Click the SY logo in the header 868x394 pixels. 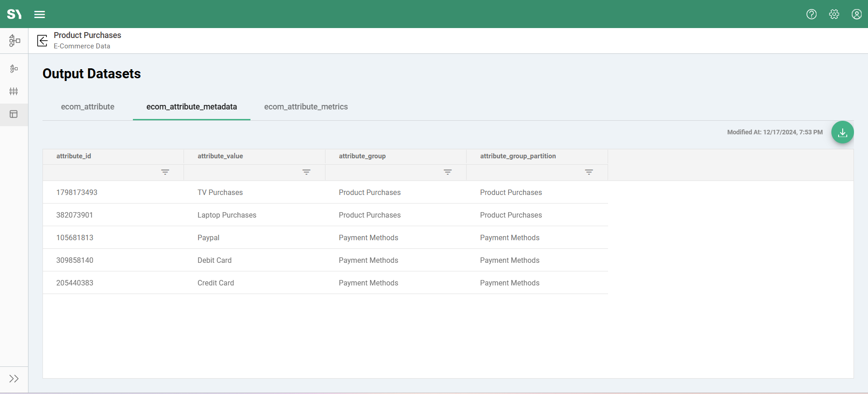(14, 14)
